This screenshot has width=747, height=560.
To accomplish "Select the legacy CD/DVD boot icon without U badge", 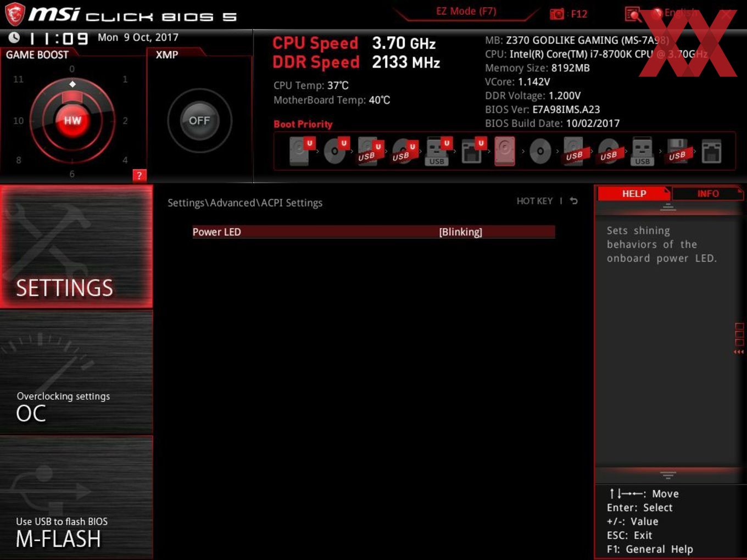I will [540, 151].
